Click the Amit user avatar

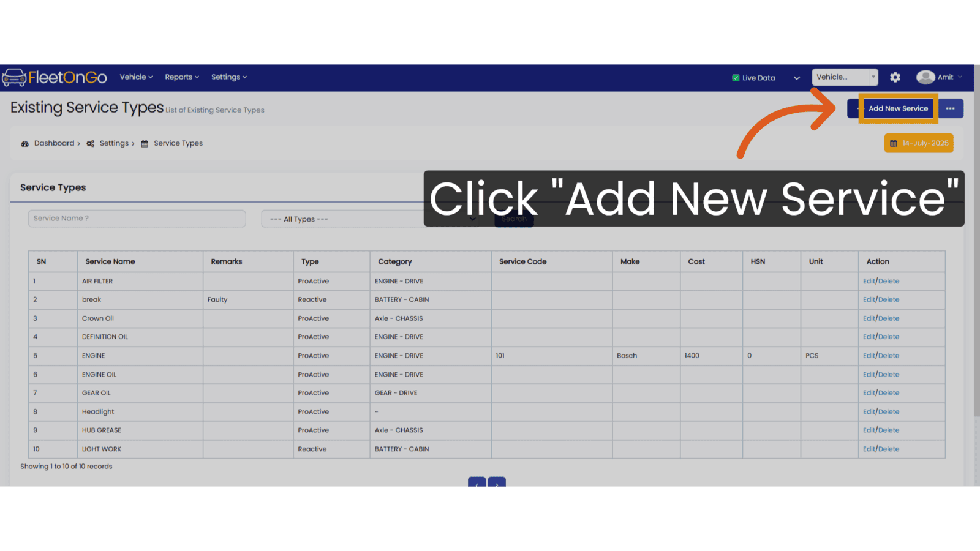[x=925, y=77]
